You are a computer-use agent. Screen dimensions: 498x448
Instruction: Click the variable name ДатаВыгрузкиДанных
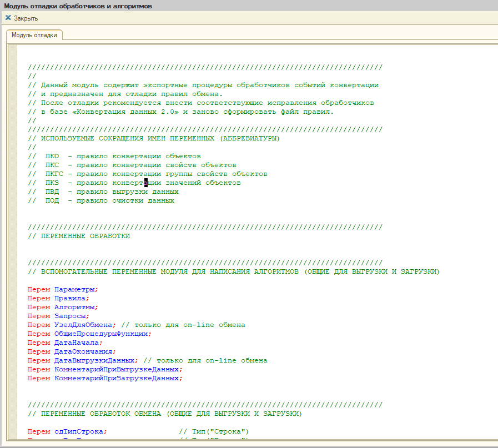[x=94, y=361]
